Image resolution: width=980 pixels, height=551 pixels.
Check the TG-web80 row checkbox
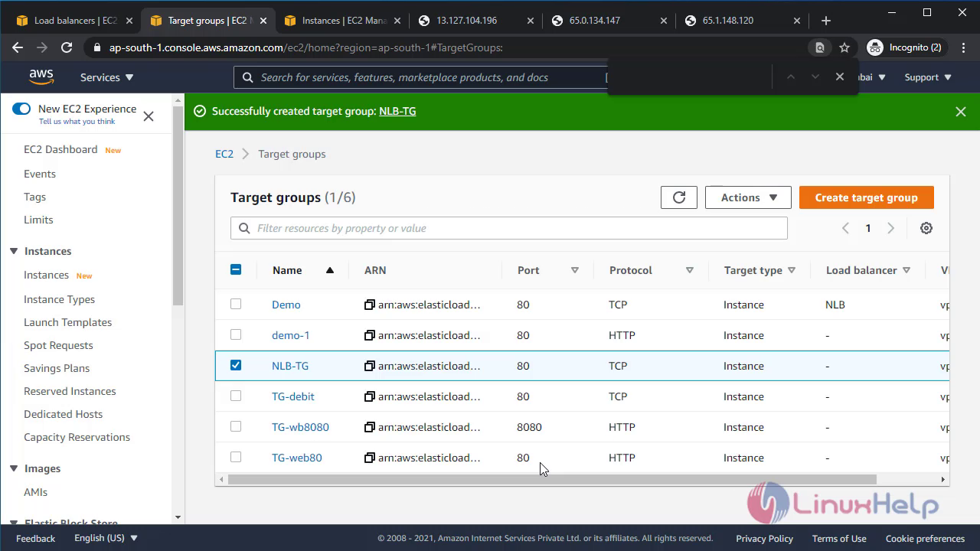(x=236, y=457)
